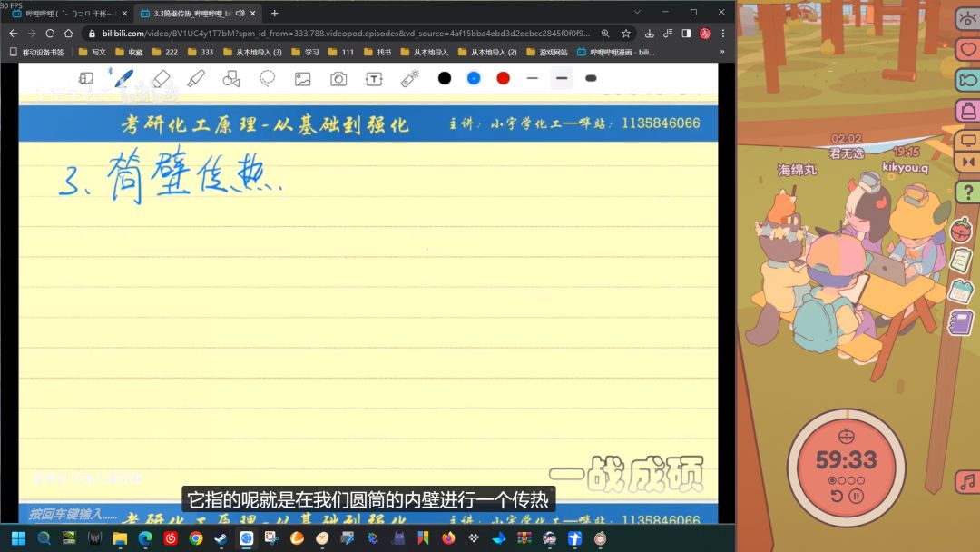Pick the black ink color

point(445,78)
